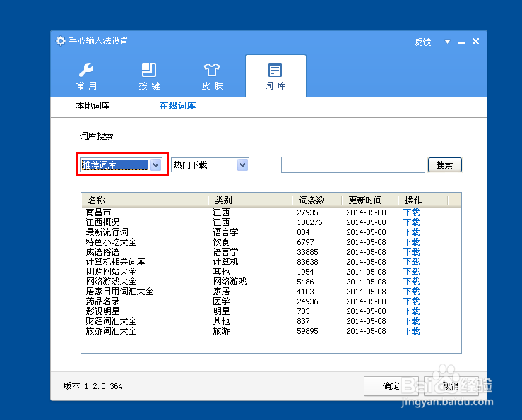
Task: Click the 版本 1.2.0.364 version text
Action: [93, 386]
